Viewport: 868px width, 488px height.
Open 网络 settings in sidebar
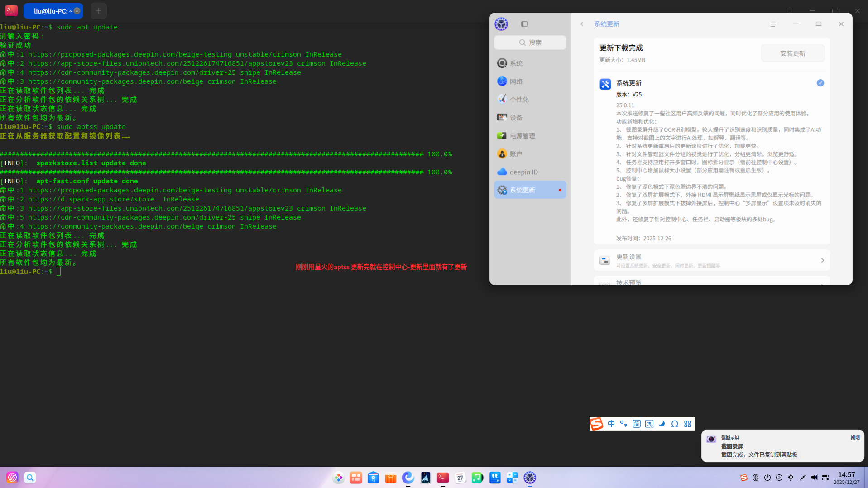point(530,81)
